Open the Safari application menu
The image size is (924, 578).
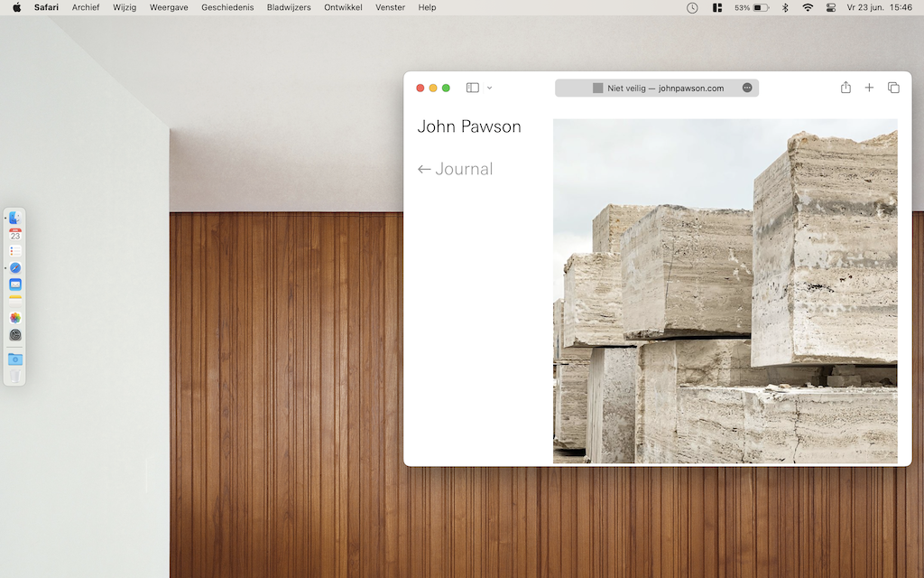(x=46, y=7)
